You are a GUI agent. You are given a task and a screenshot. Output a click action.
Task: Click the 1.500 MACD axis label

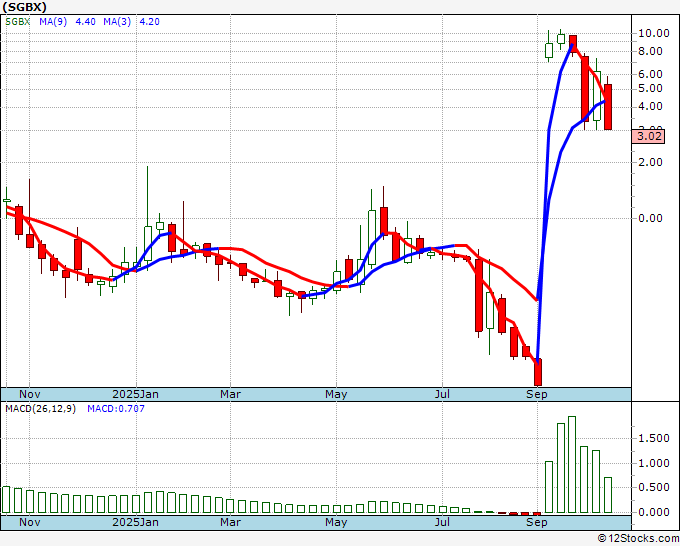[654, 438]
